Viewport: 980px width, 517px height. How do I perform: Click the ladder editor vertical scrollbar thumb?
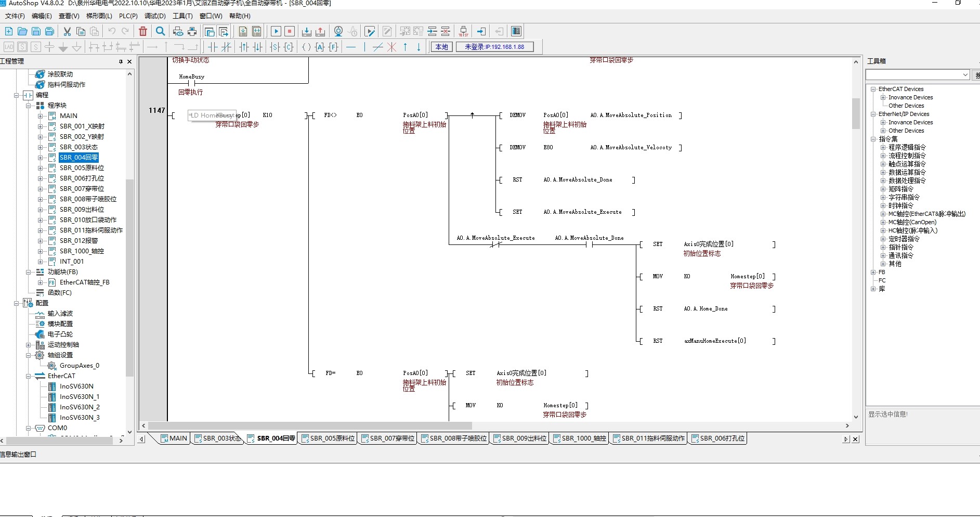[x=856, y=113]
